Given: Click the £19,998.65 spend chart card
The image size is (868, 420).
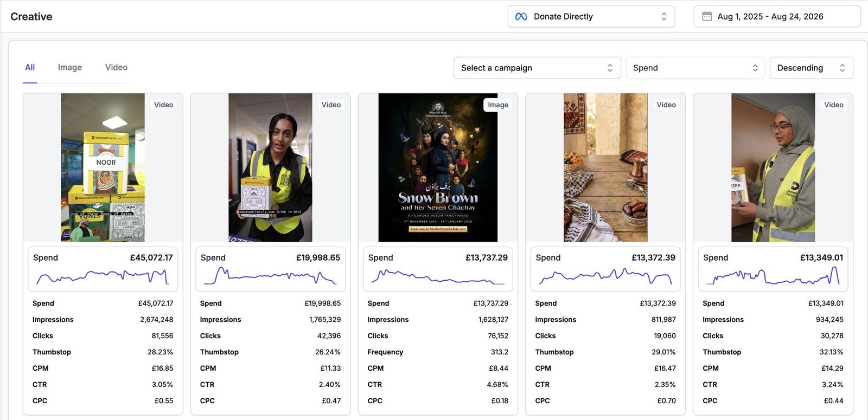Looking at the screenshot, I should pyautogui.click(x=270, y=269).
